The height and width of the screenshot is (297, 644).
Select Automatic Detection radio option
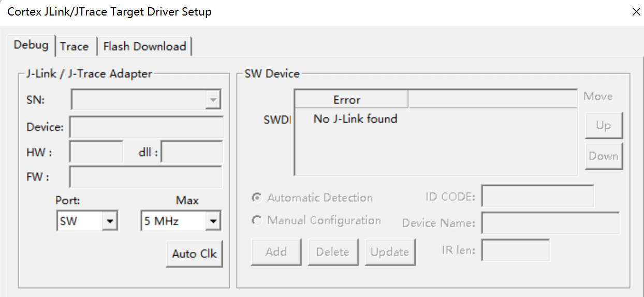click(x=257, y=198)
